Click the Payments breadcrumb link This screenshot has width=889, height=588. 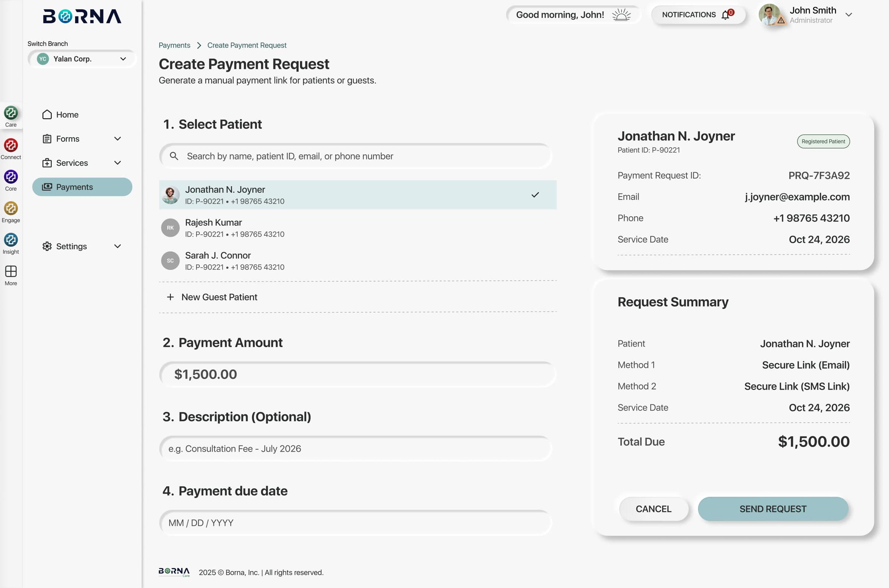(x=174, y=45)
